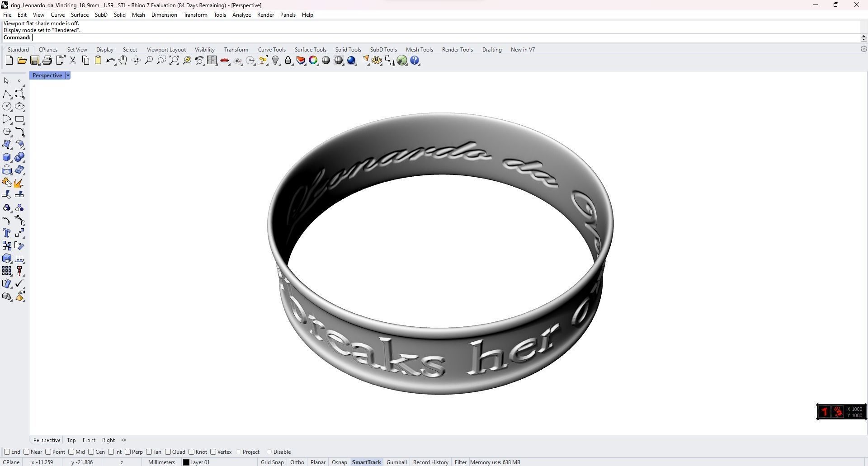This screenshot has width=868, height=466.
Task: Click the Text object tool
Action: 7,233
